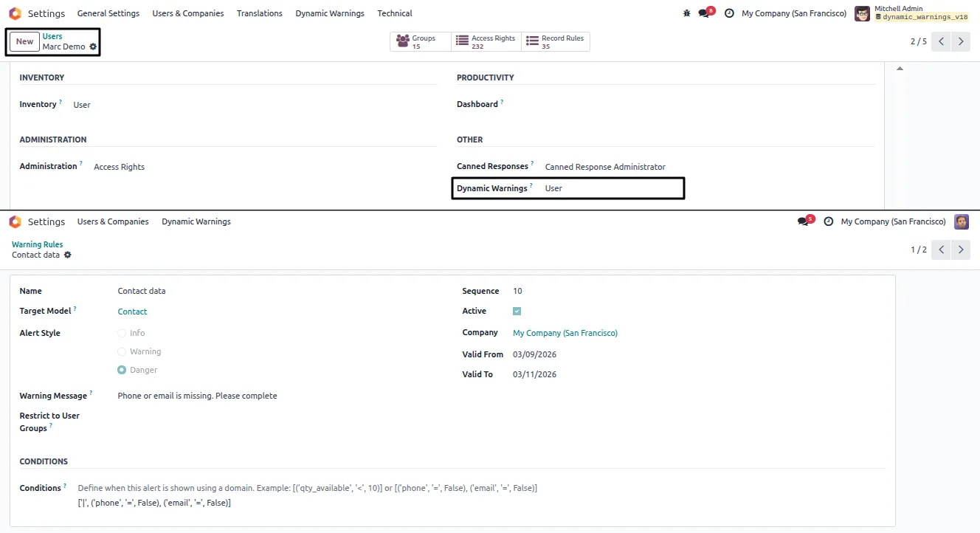
Task: Open Access Rights stat button showing 232
Action: [x=486, y=42]
